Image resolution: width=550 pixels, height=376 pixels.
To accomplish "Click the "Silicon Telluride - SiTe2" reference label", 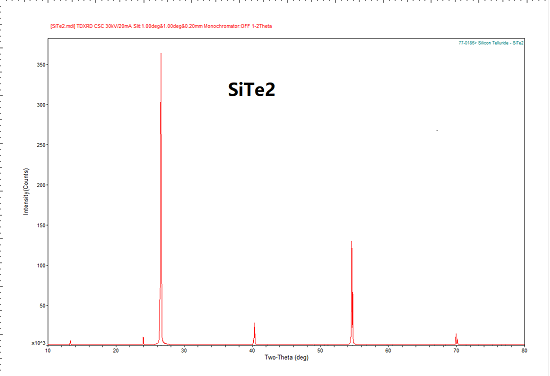I will (491, 43).
